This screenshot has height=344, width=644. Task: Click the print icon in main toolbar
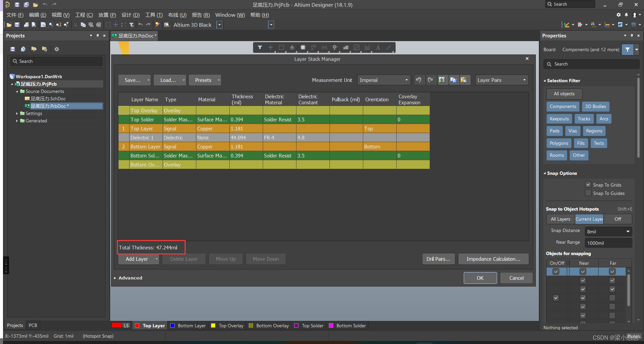pos(26,25)
